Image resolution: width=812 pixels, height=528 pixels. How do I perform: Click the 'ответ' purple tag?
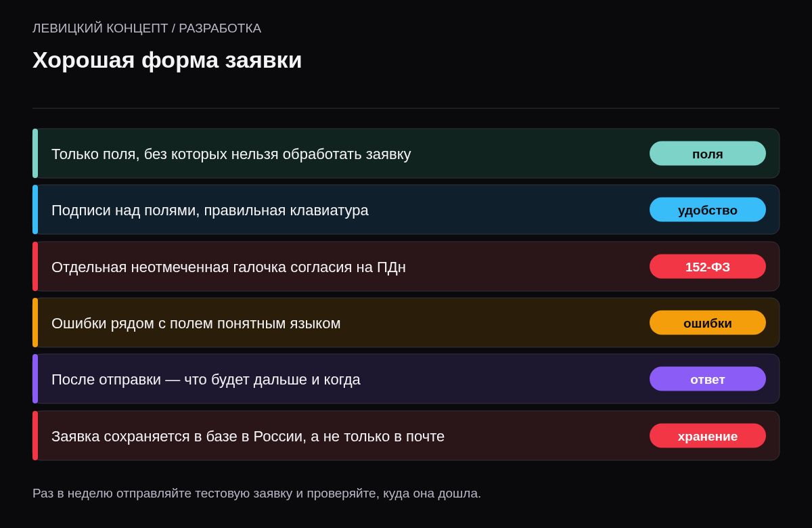(708, 379)
